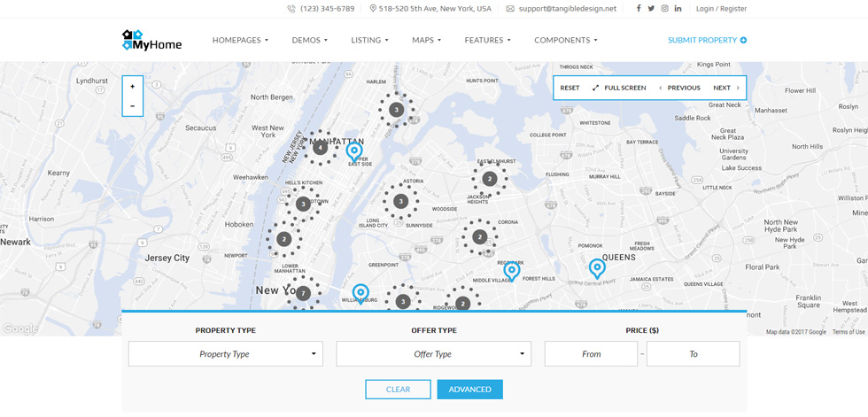Click the map pin at Middle Village

pos(512,272)
